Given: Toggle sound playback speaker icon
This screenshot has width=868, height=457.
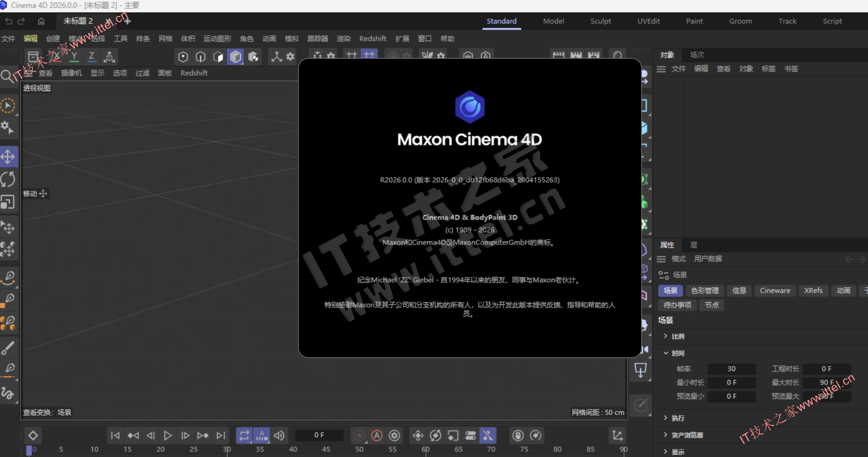Looking at the screenshot, I should click(x=279, y=435).
